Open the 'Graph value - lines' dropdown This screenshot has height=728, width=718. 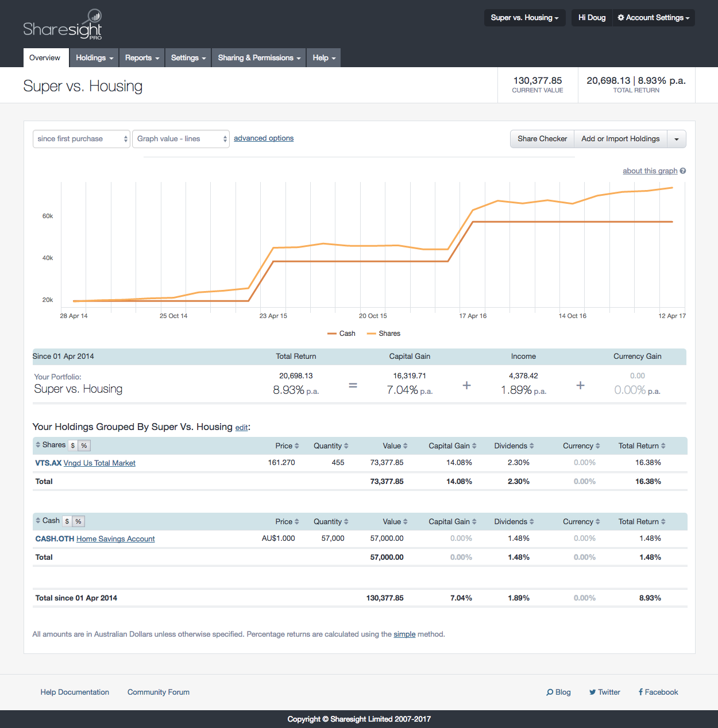pyautogui.click(x=180, y=138)
